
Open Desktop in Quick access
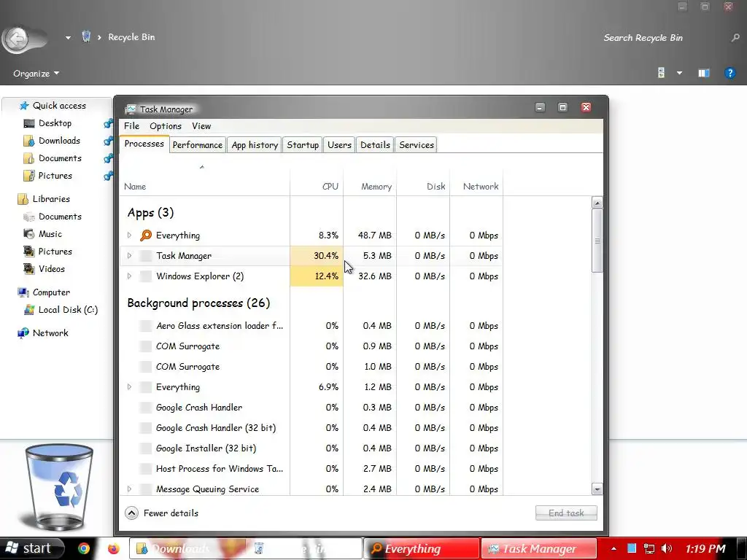(55, 123)
